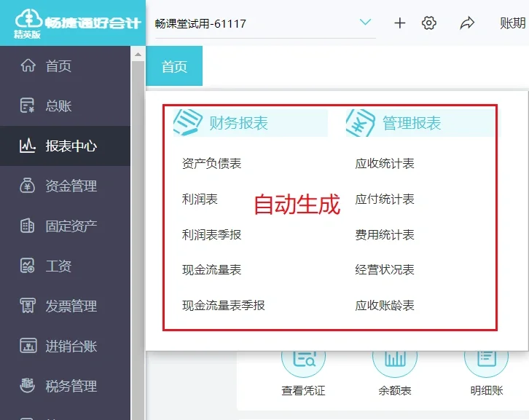This screenshot has height=420, width=529.
Task: Click the 余额表 shortcut label
Action: tap(395, 390)
